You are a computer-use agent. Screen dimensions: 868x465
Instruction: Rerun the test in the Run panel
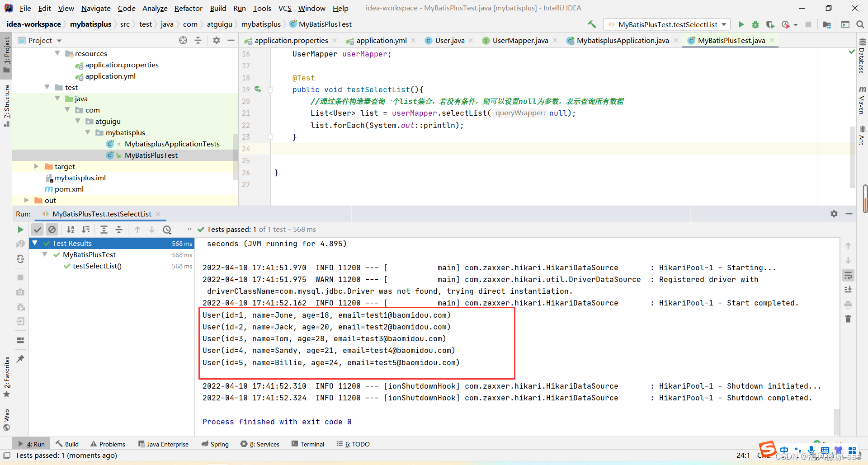(20, 230)
